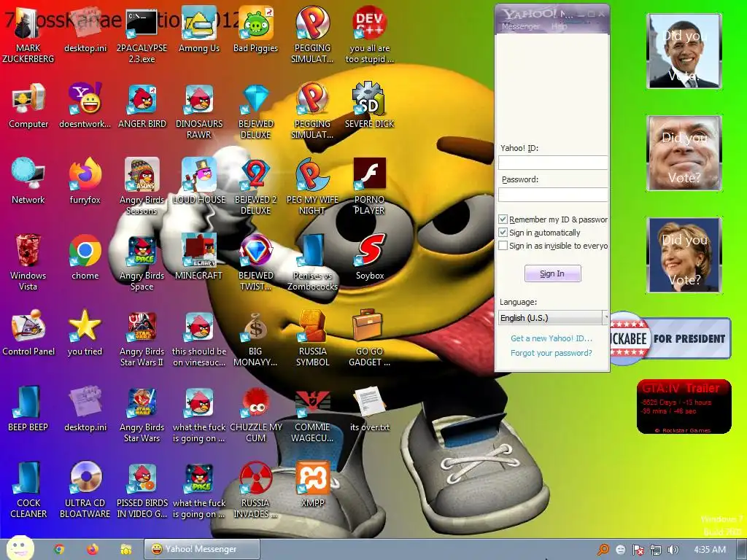Click the magnifier tray icon
The width and height of the screenshot is (747, 560).
pyautogui.click(x=603, y=550)
